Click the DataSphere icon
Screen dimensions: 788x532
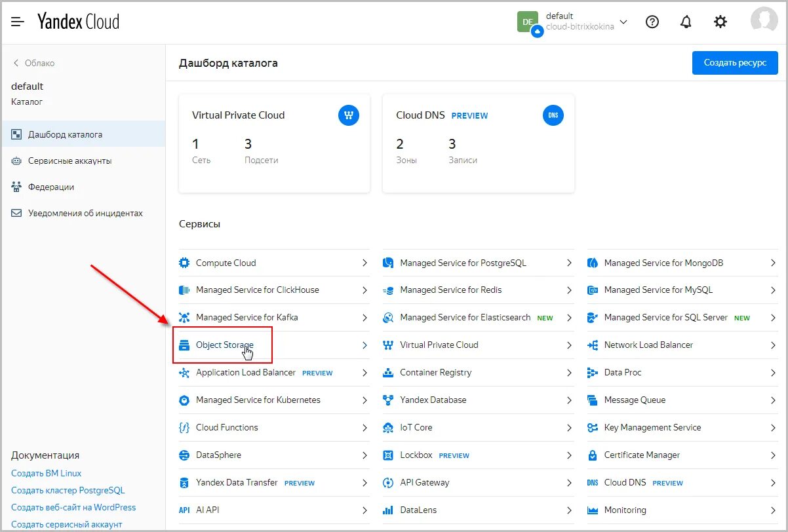(184, 455)
